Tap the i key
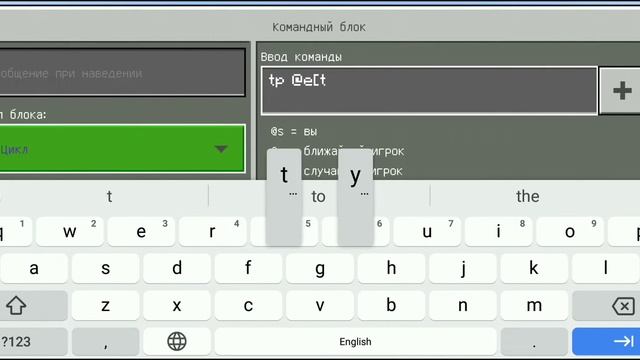 pyautogui.click(x=498, y=231)
